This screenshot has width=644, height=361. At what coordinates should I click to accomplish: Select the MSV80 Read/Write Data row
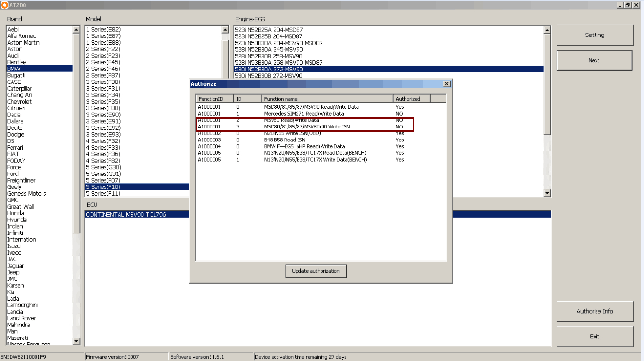coord(305,120)
